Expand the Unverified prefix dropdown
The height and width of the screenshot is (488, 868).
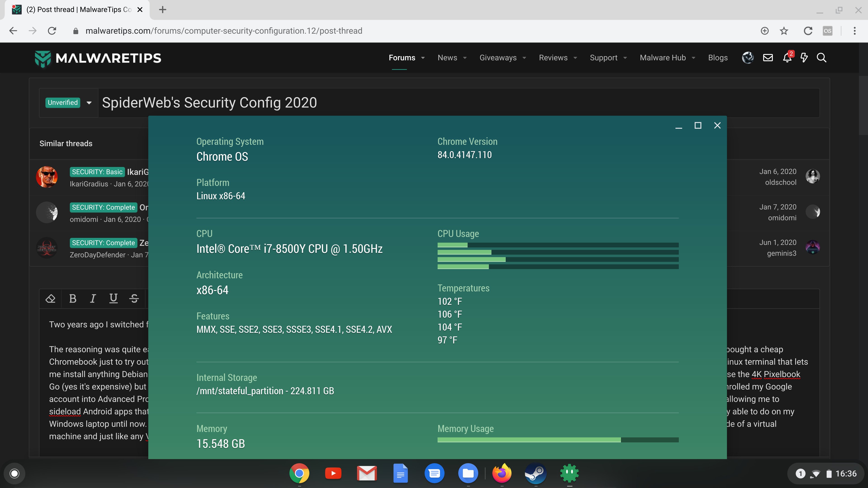(x=89, y=103)
